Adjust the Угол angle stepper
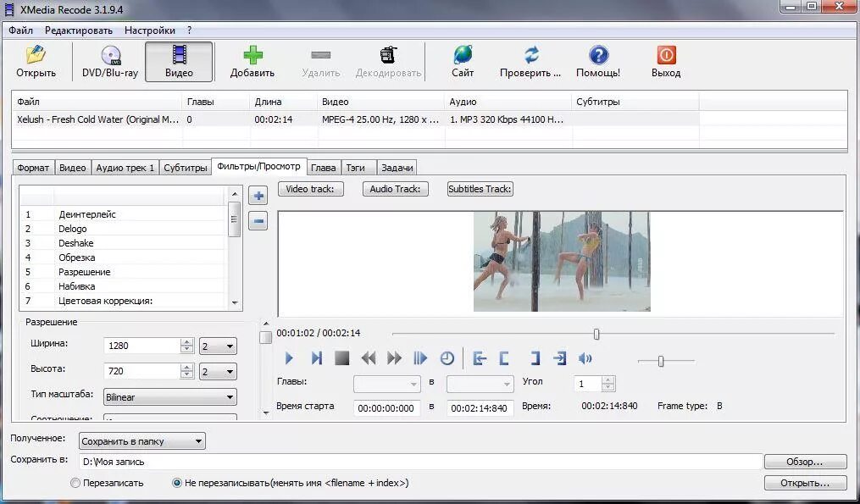Viewport: 860px width, 504px height. [608, 384]
